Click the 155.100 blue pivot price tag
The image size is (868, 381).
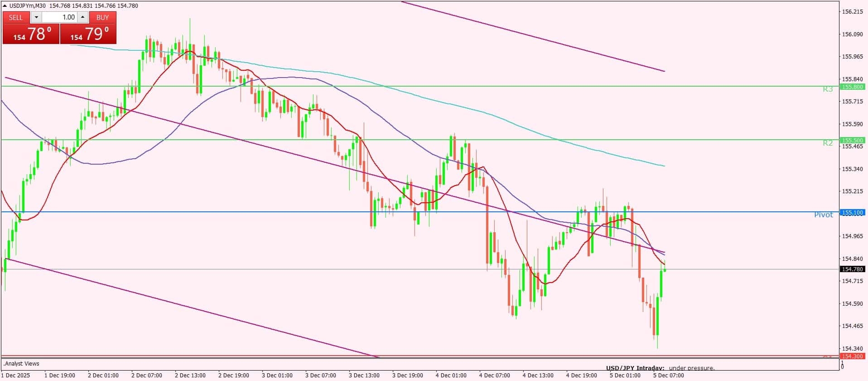pyautogui.click(x=852, y=212)
